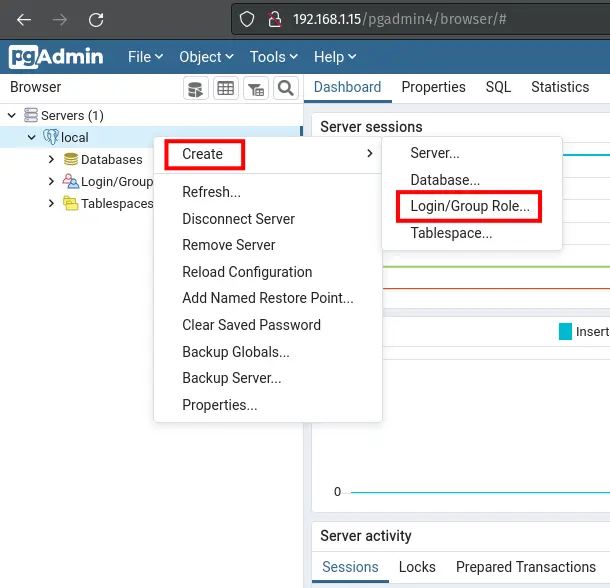Click the browser back arrow

[24, 20]
